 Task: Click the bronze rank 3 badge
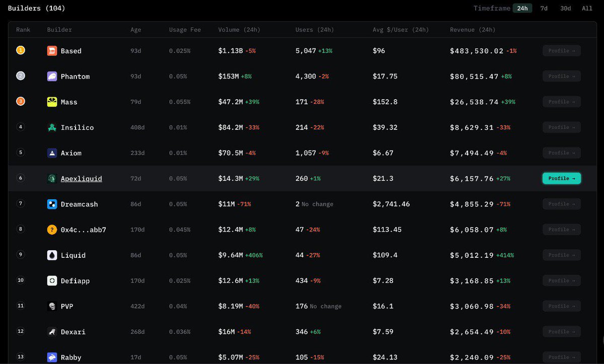tap(21, 101)
